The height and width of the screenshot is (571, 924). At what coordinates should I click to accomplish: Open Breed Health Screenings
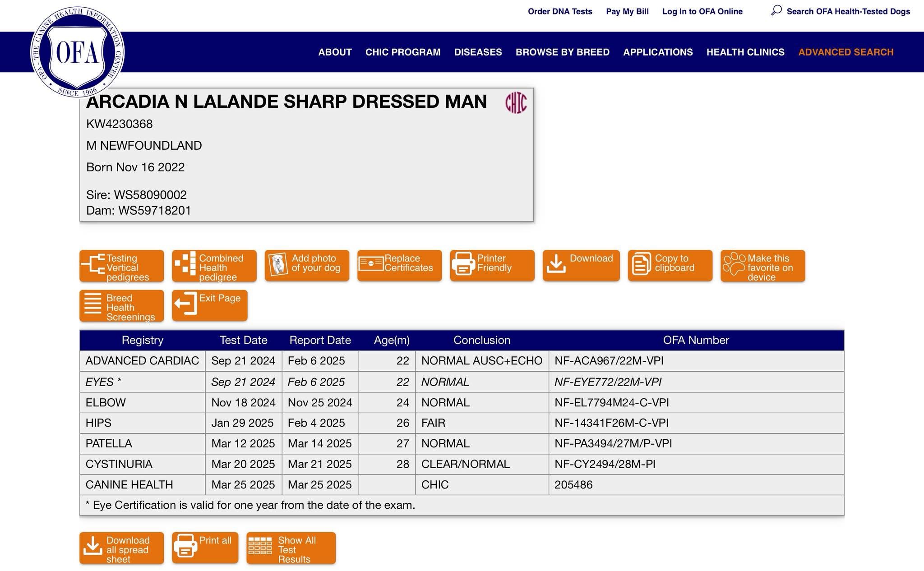[122, 306]
